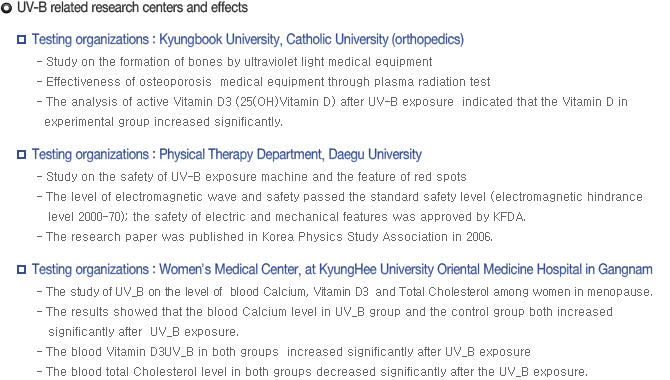670x380 pixels.
Task: Select the electromagnetic wave standard safety level line
Action: [x=340, y=197]
